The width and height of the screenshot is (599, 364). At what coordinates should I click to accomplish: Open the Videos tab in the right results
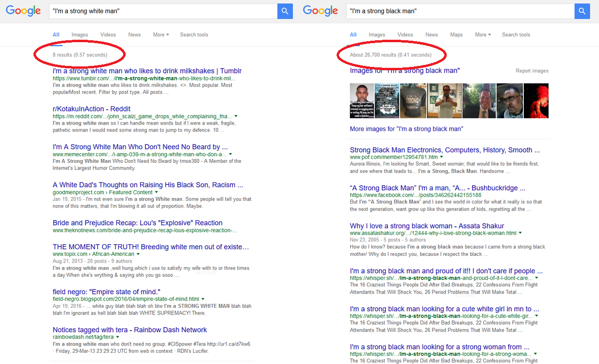click(405, 35)
